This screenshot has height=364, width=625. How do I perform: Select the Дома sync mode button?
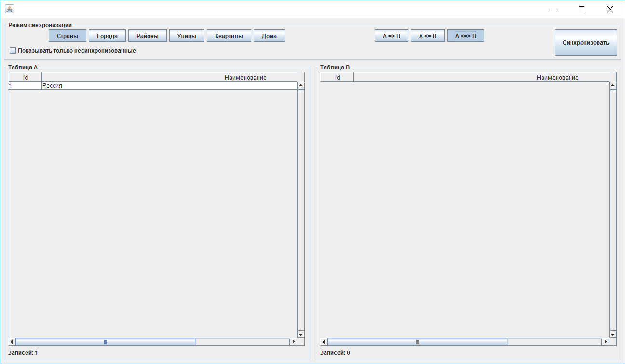tap(269, 35)
